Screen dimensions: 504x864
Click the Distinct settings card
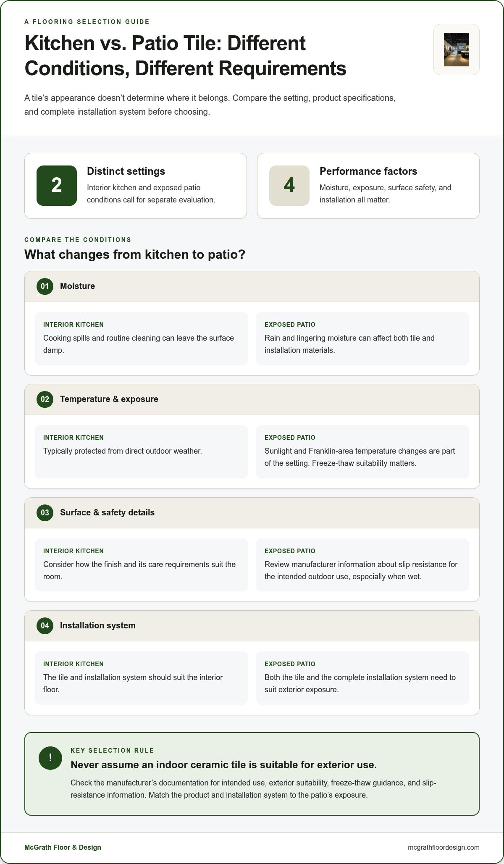(136, 186)
